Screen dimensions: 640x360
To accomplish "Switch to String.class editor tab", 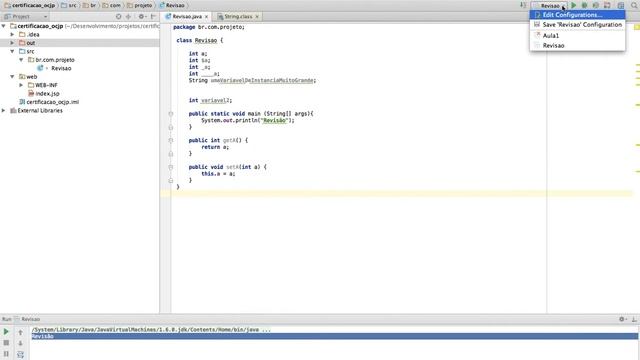I will 238,17.
